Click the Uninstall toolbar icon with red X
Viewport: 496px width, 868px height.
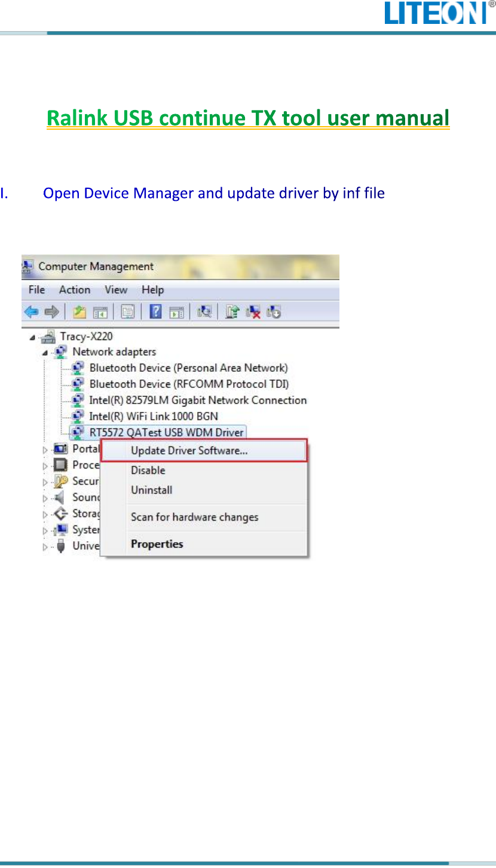(253, 311)
